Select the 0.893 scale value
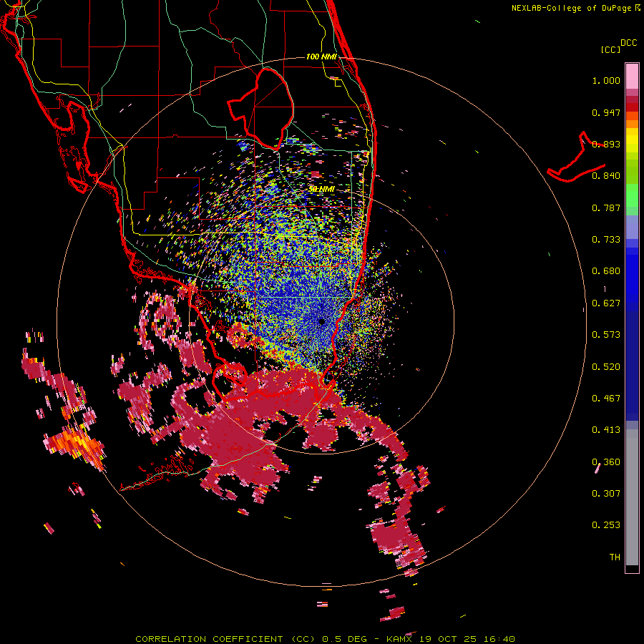The height and width of the screenshot is (644, 644). (606, 144)
